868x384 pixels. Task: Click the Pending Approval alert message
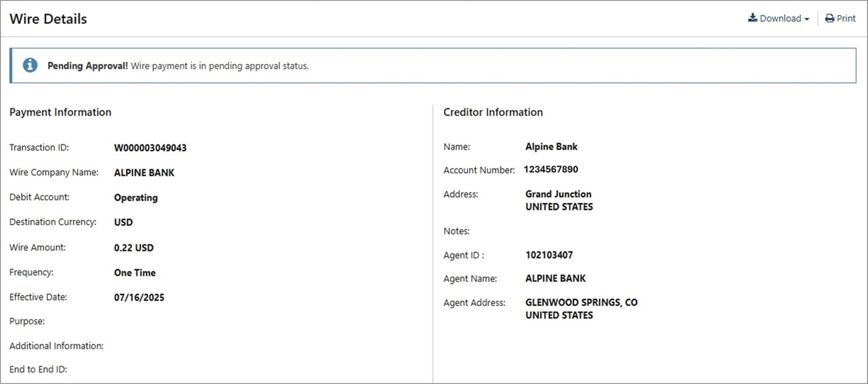point(178,66)
